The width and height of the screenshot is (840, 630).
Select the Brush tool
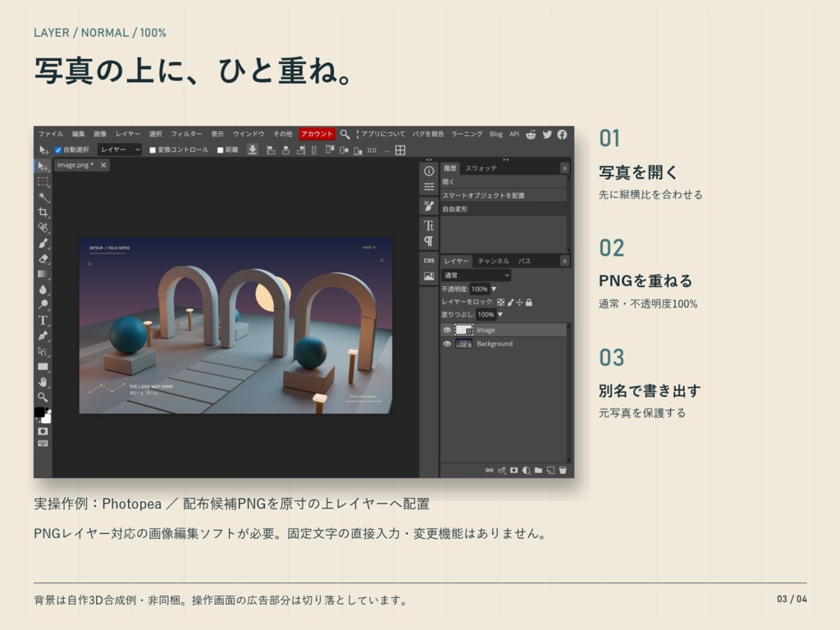click(43, 243)
